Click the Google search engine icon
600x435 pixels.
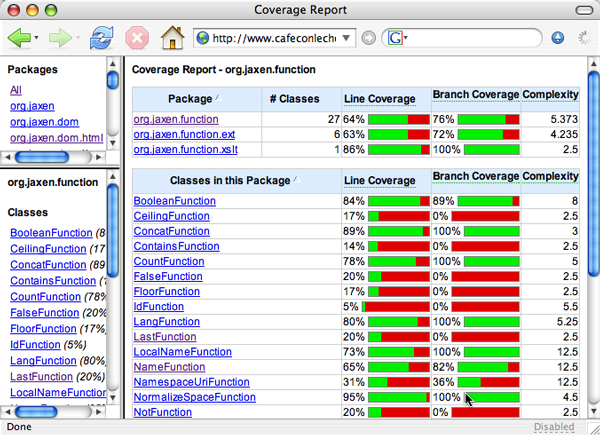(395, 38)
